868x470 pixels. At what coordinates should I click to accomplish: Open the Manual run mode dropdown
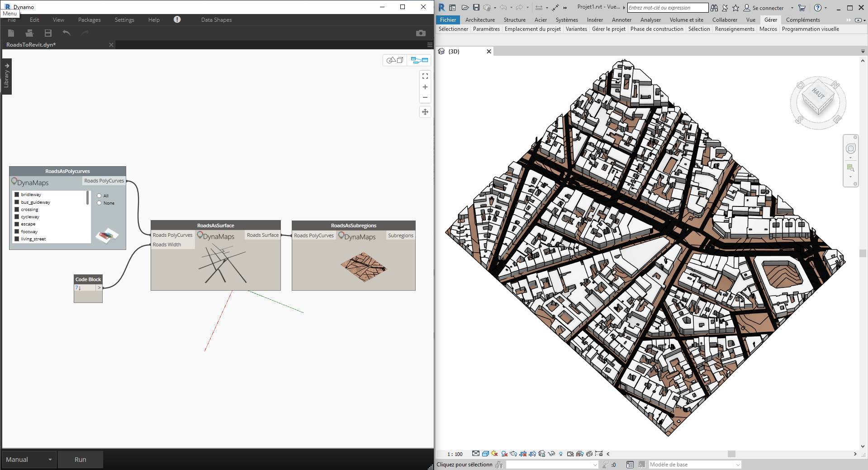(x=29, y=460)
